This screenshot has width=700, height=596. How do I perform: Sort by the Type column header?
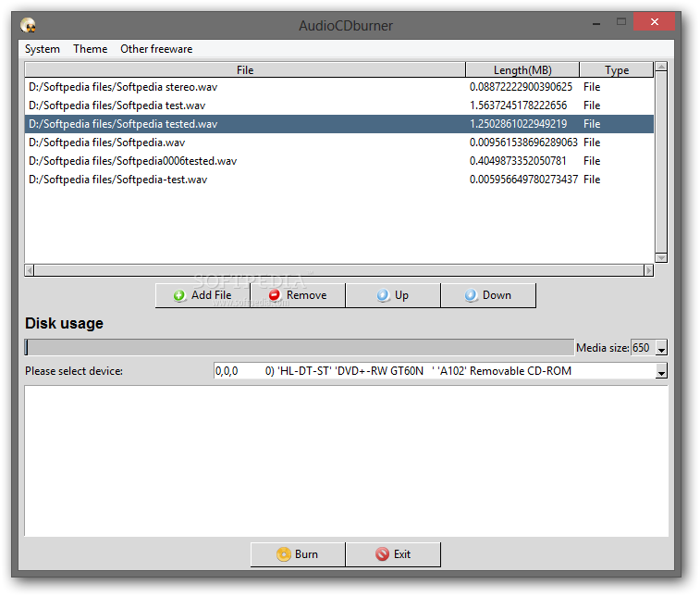pos(617,69)
